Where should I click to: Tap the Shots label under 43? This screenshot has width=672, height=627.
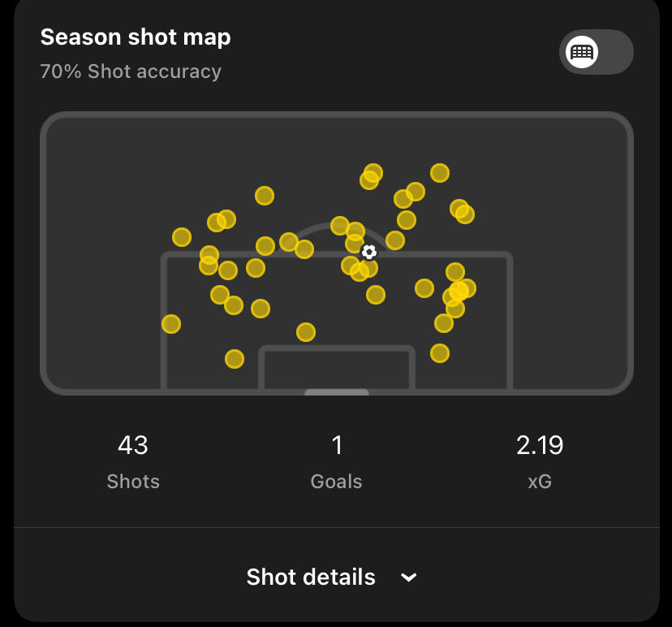tap(133, 482)
